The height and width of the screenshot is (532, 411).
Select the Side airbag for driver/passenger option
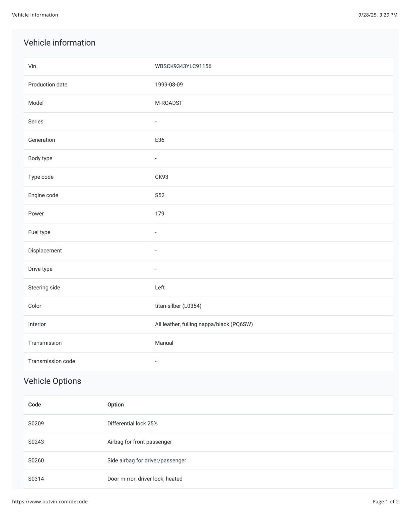pyautogui.click(x=147, y=461)
